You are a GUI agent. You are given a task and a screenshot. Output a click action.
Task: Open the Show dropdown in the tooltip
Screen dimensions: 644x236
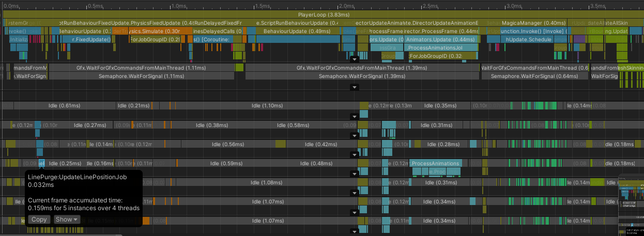pyautogui.click(x=67, y=219)
